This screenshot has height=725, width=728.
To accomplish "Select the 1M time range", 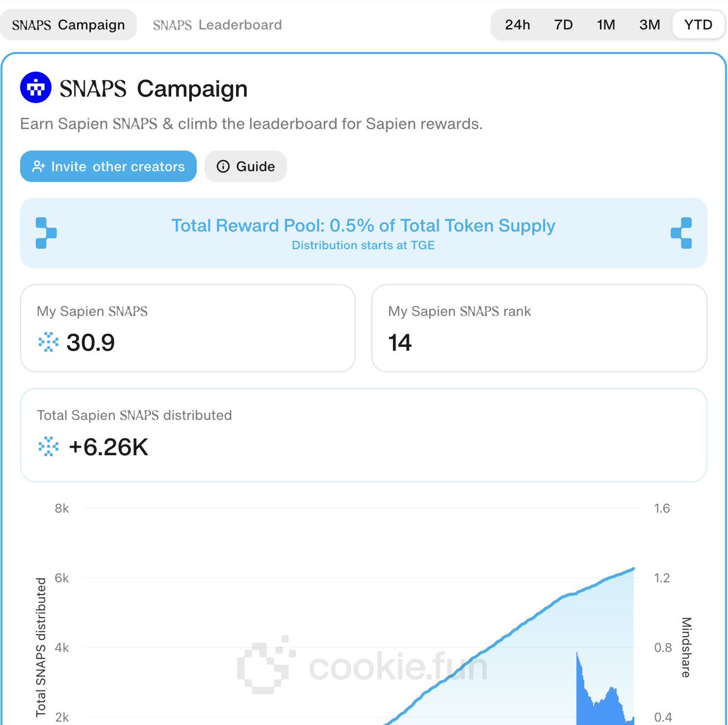I will (x=606, y=25).
